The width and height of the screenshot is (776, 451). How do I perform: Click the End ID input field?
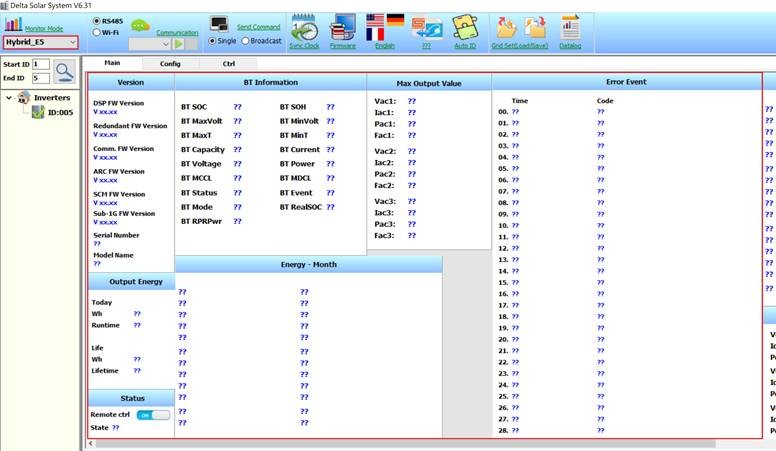pos(41,78)
